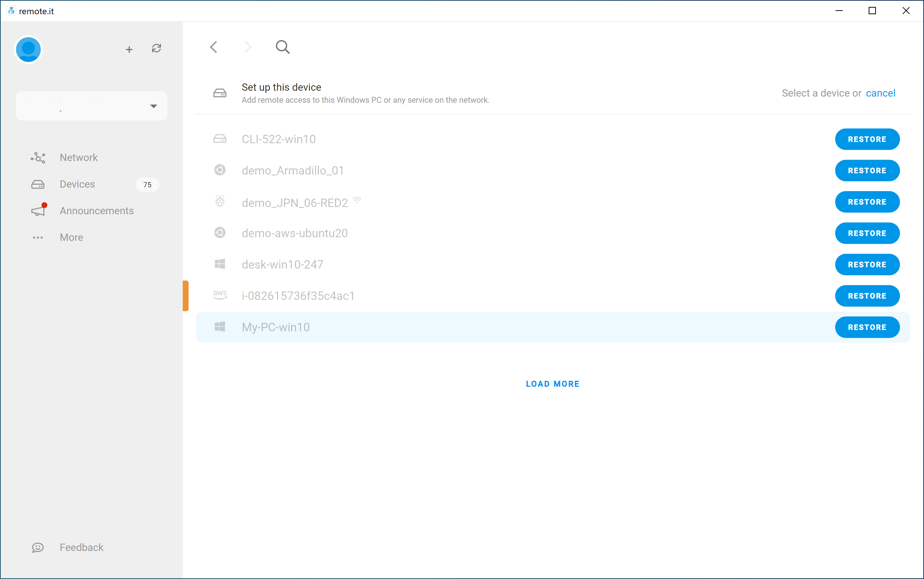This screenshot has height=579, width=924.
Task: Open search with the magnifier icon
Action: [283, 47]
